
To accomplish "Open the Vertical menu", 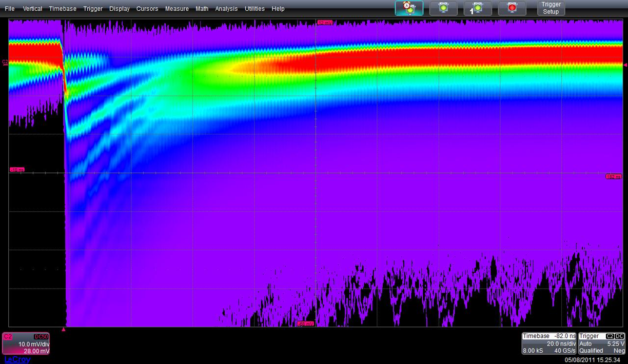I will 32,9.
